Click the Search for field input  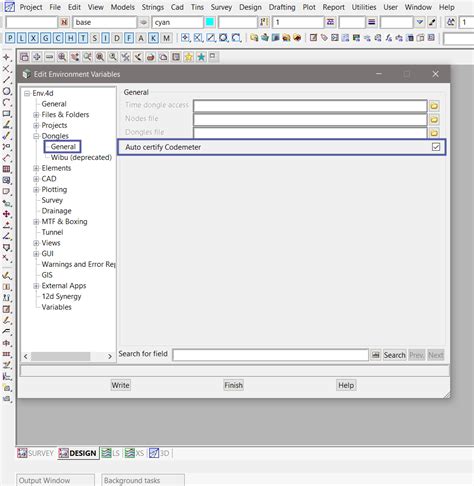point(270,355)
